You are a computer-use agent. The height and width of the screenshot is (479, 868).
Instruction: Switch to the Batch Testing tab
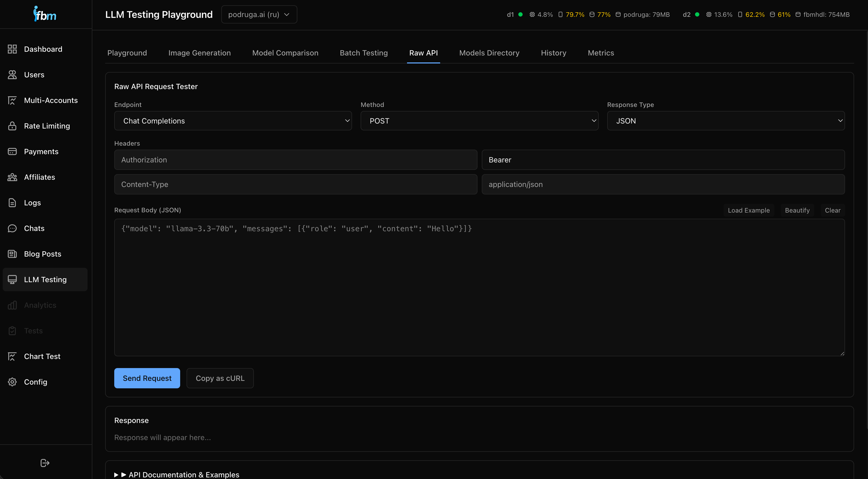pos(364,53)
